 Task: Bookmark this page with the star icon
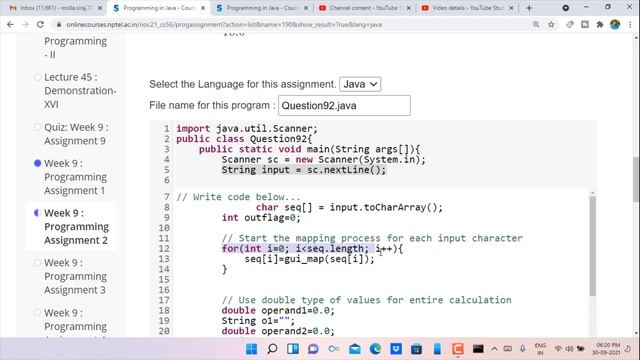point(551,24)
